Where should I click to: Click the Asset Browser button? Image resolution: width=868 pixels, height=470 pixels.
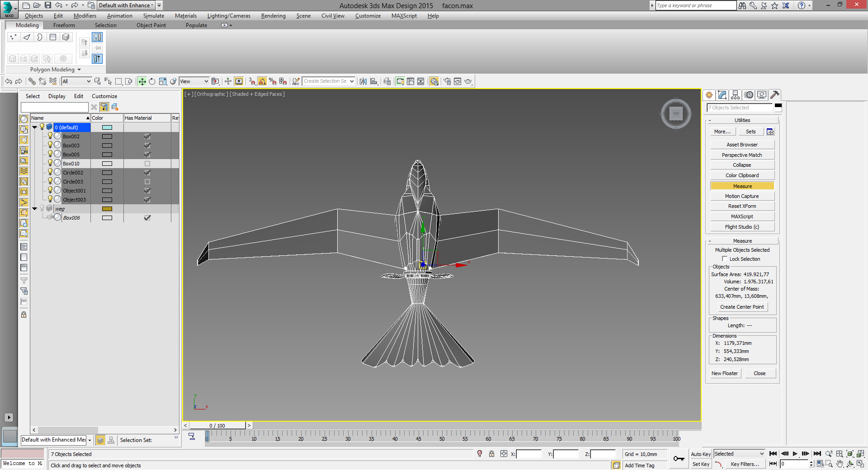742,145
